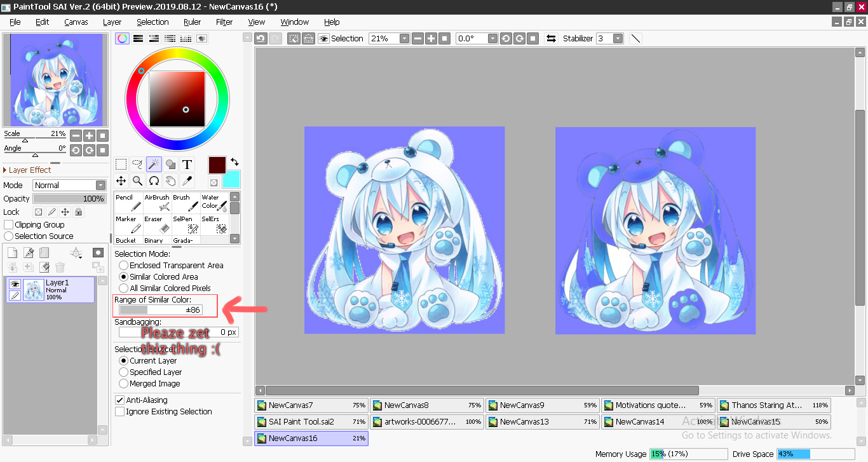The height and width of the screenshot is (462, 868).
Task: Enable Selection Source option
Action: coord(9,236)
